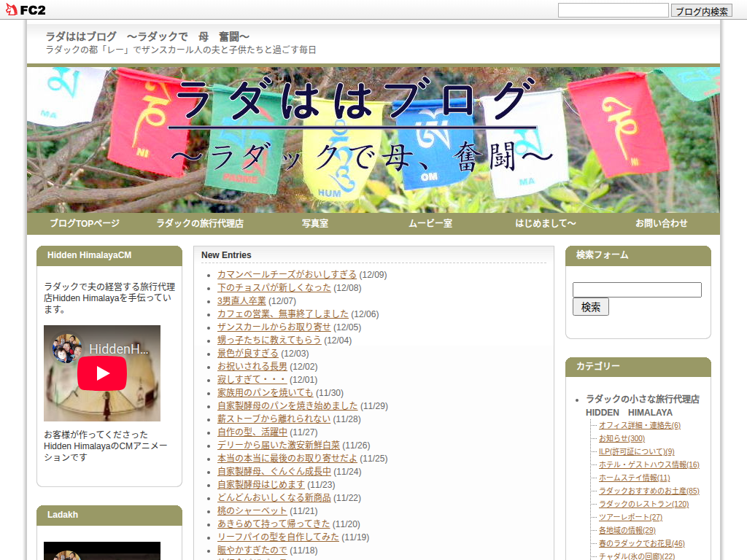Screen dimensions: 747x560
Task: Open the お問い合わせ contact page
Action: pos(661,224)
